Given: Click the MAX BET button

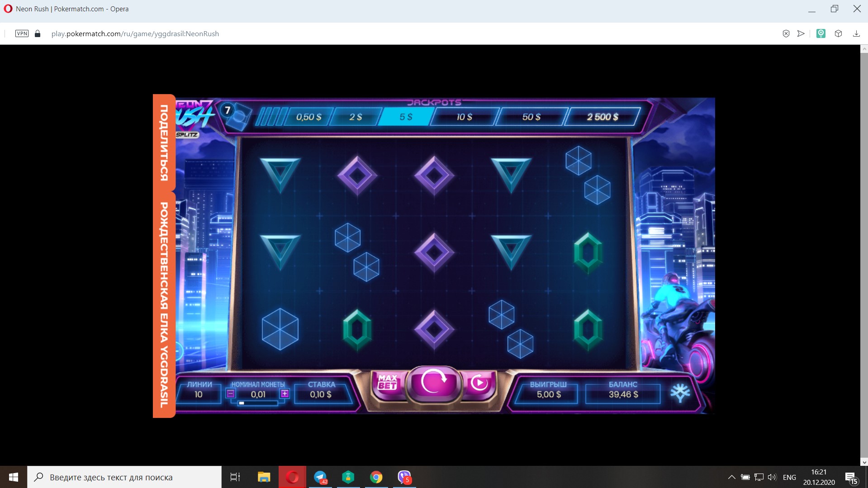Looking at the screenshot, I should (x=388, y=383).
